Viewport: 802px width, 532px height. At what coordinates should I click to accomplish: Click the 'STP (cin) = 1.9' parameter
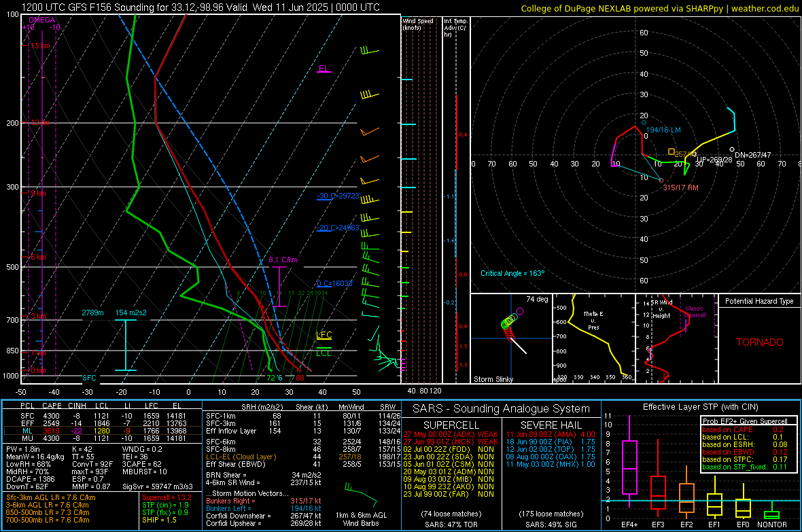tap(165, 505)
